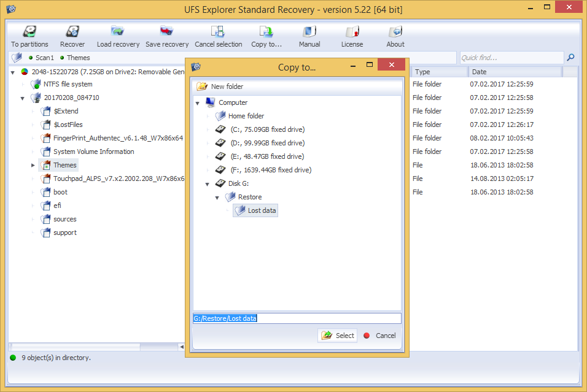Select the C: 75.09GB fixed drive

coord(267,129)
